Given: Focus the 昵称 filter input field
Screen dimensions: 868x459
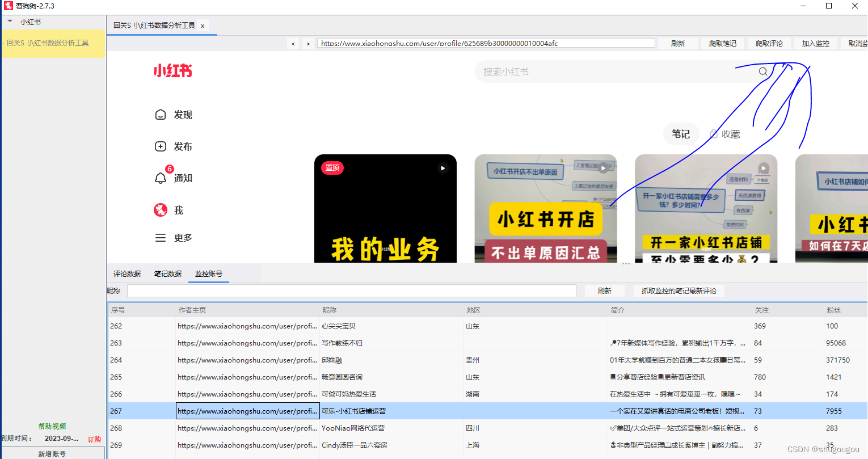Looking at the screenshot, I should tap(352, 290).
